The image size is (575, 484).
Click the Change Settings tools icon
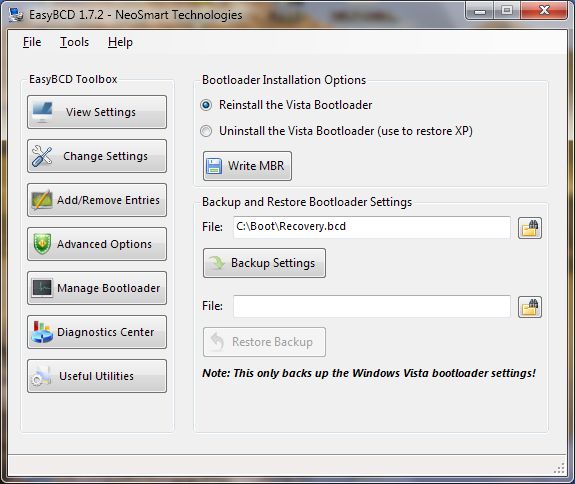[x=42, y=156]
